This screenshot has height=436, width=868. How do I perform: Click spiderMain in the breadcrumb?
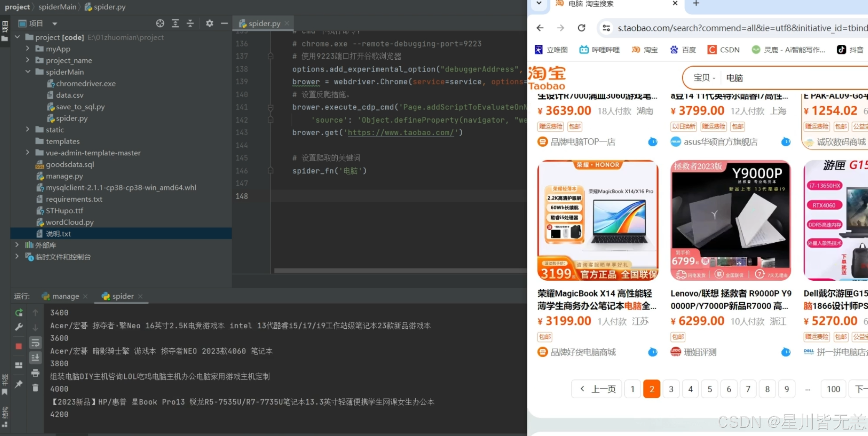click(x=57, y=7)
